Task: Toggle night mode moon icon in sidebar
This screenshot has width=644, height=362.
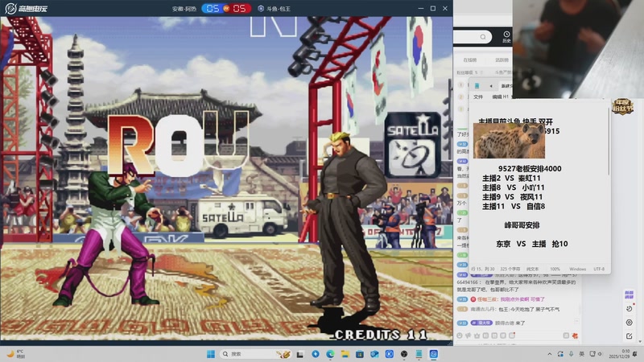Action: tap(629, 309)
